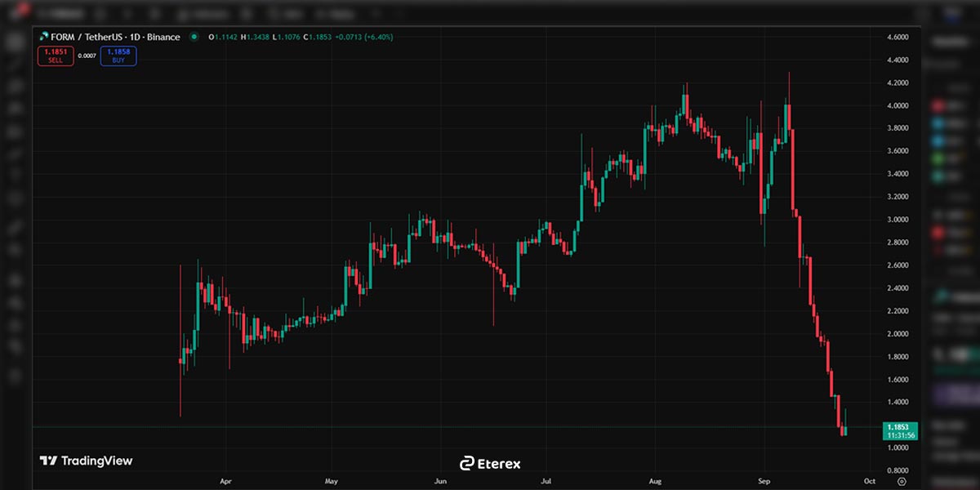Click the Apr label on the time axis

coord(226,482)
